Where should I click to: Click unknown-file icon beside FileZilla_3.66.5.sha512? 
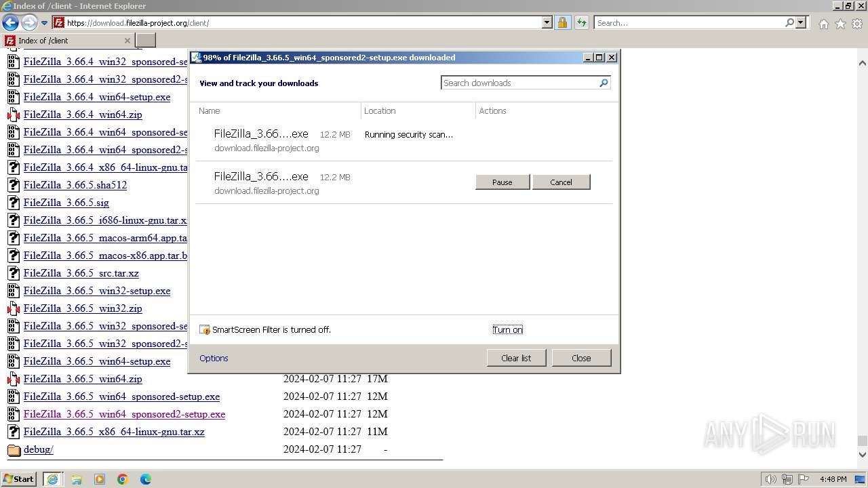coord(14,185)
